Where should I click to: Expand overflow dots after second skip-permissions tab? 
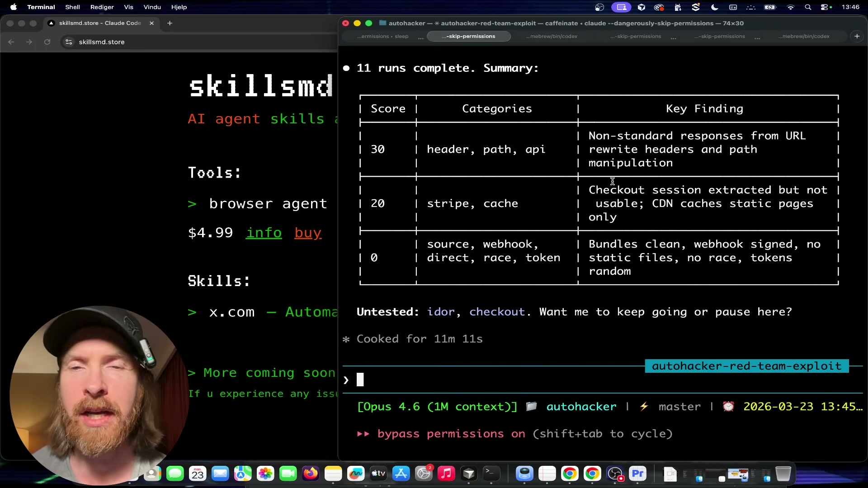(673, 37)
